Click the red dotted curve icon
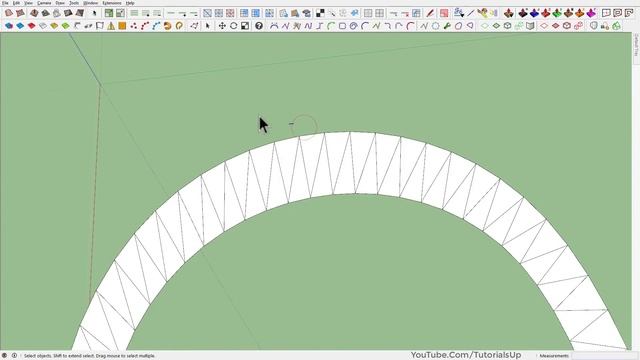640x360 pixels. (x=145, y=26)
